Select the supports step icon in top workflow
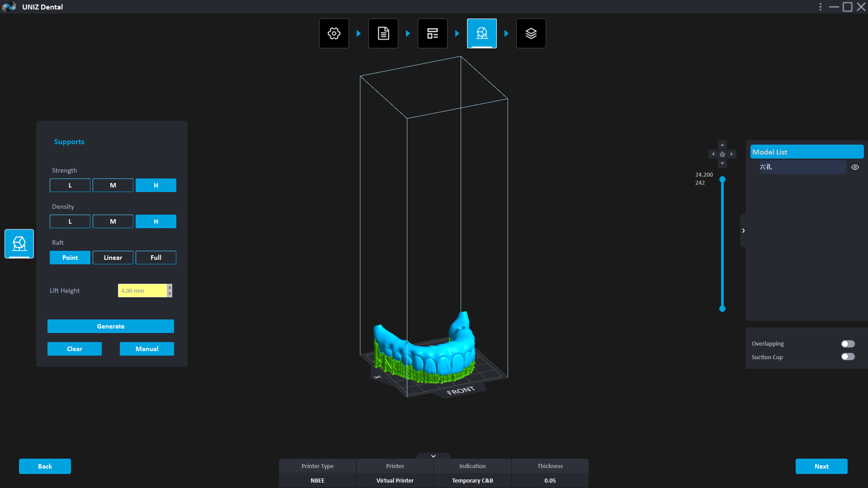This screenshot has height=488, width=868. click(x=481, y=33)
